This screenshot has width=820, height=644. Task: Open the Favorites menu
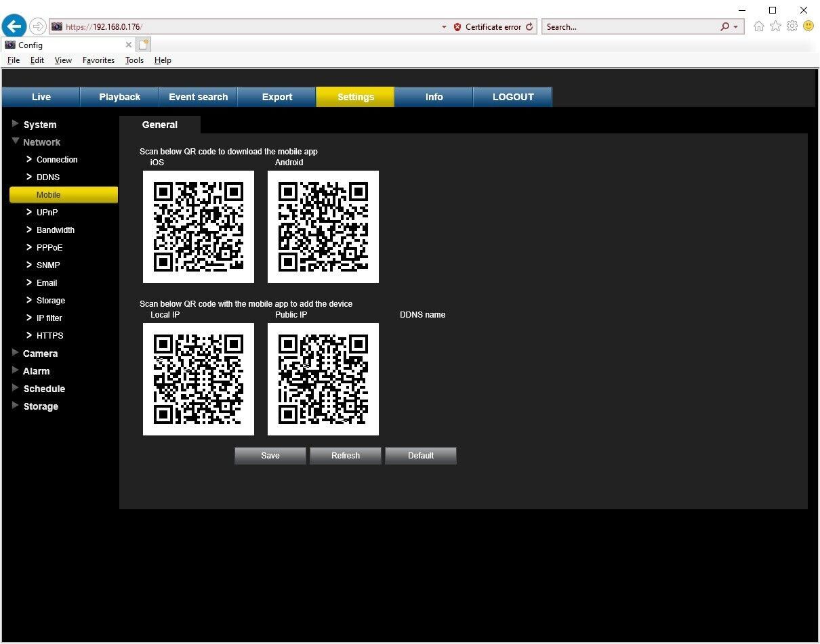[98, 60]
